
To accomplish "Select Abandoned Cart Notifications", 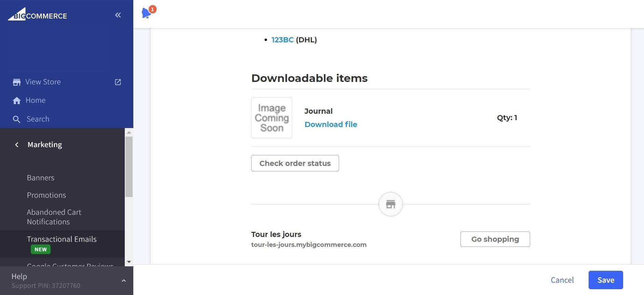I will pyautogui.click(x=54, y=217).
